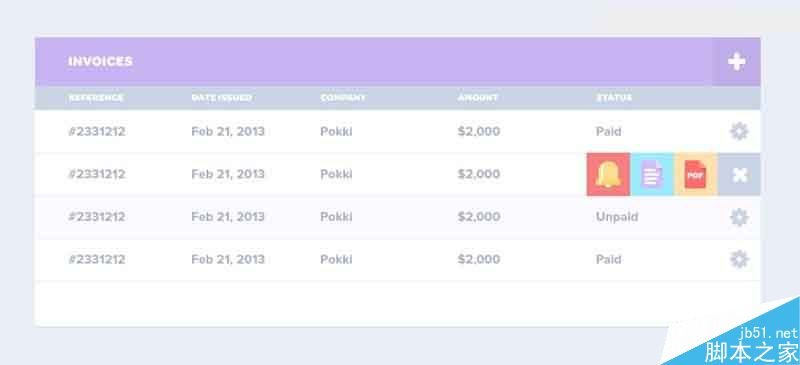Image resolution: width=800 pixels, height=365 pixels.
Task: Select the Invoices panel title
Action: coord(101,61)
